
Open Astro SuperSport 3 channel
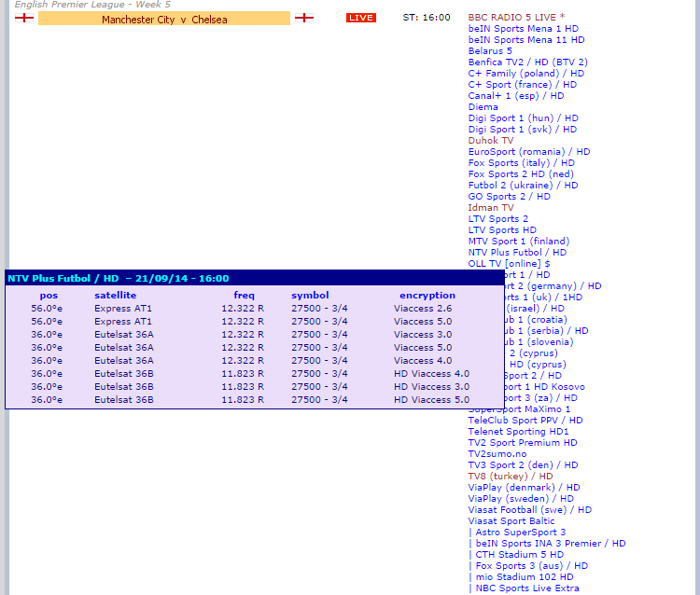pos(521,532)
